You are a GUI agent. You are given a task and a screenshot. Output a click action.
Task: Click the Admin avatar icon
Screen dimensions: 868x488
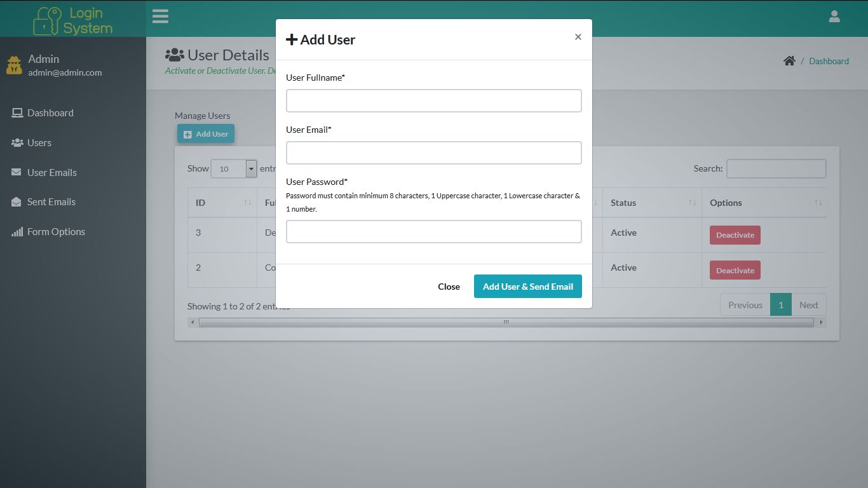(13, 64)
